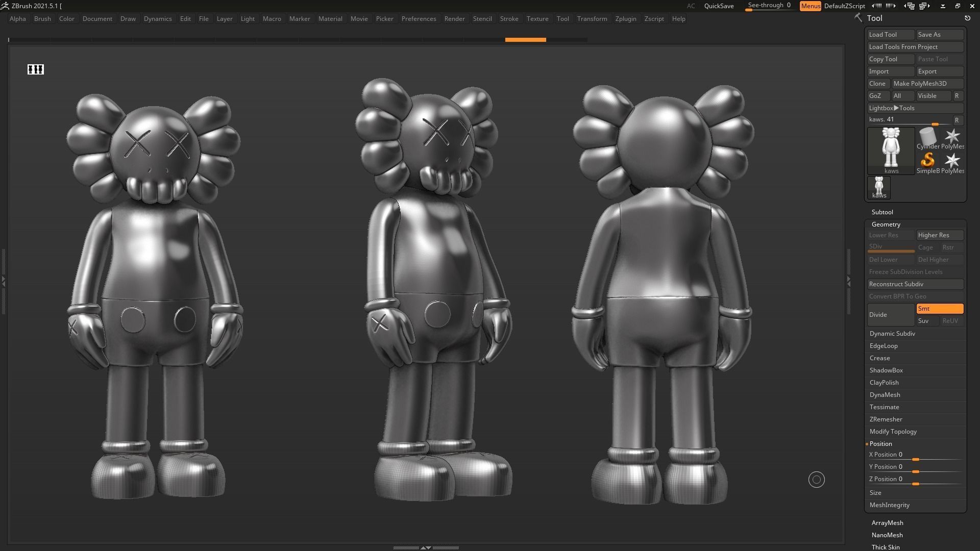Click the circular brush cursor icon in canvas
This screenshot has height=551, width=980.
pyautogui.click(x=817, y=480)
